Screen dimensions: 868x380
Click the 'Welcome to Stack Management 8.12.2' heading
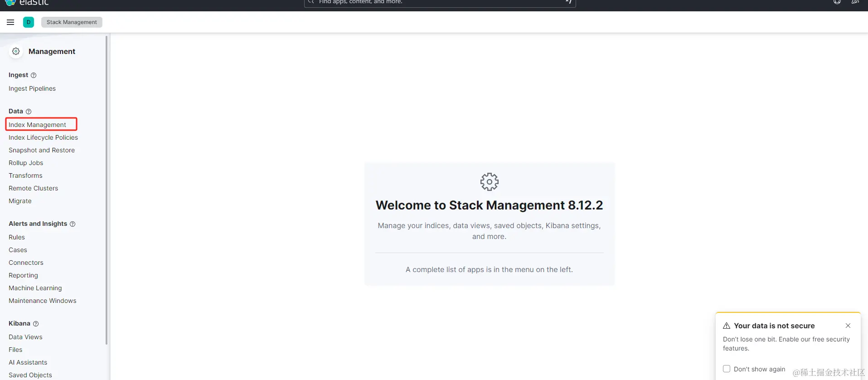click(489, 205)
